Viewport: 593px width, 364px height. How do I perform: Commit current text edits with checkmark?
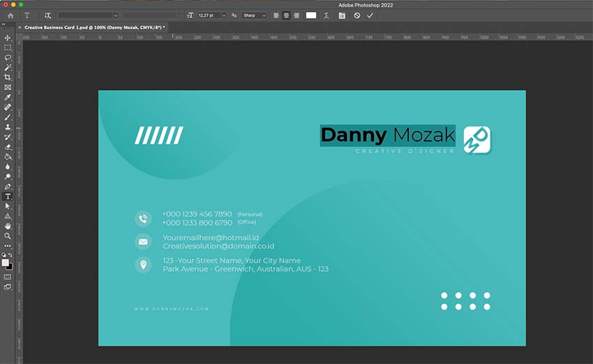pyautogui.click(x=370, y=15)
